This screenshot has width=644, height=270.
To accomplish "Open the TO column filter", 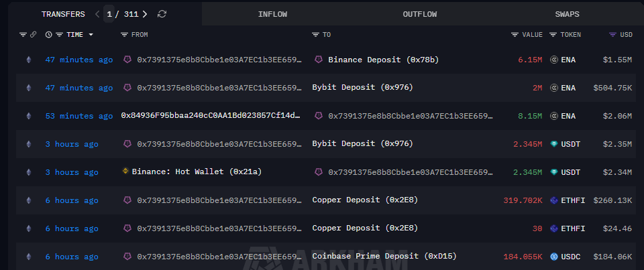I will pyautogui.click(x=316, y=34).
